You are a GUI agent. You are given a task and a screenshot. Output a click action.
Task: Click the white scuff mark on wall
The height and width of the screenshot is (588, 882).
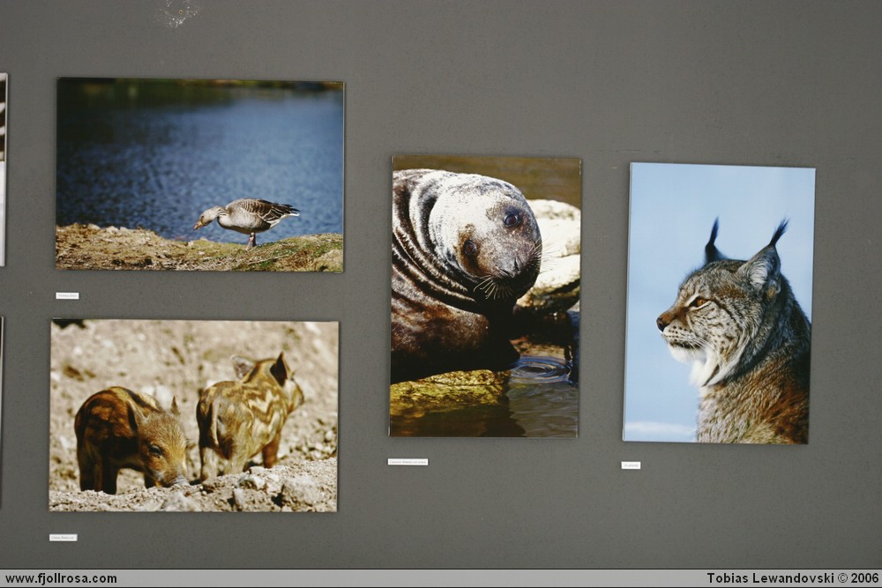coord(179,12)
